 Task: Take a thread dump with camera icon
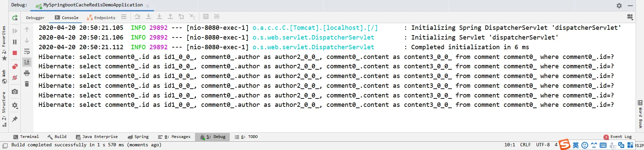click(15, 91)
